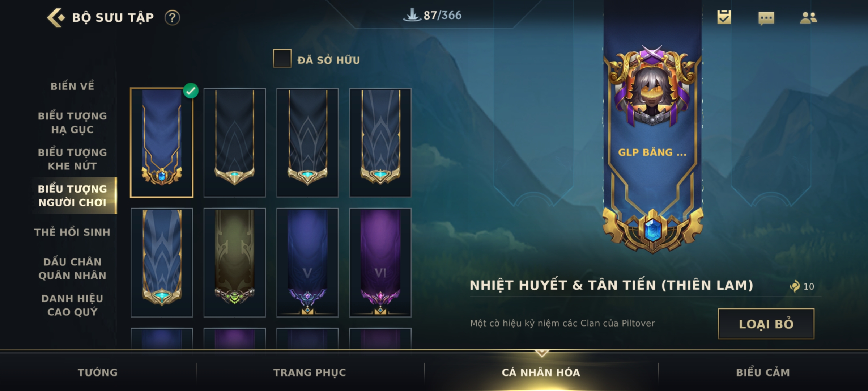This screenshot has width=868, height=391.
Task: Select the equipped blue banner with checkmark
Action: click(162, 143)
